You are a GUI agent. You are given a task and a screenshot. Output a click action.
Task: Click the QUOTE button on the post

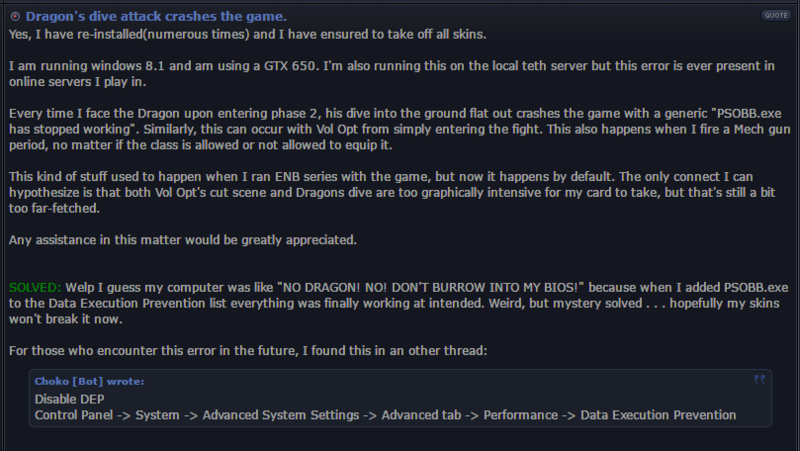[x=776, y=15]
